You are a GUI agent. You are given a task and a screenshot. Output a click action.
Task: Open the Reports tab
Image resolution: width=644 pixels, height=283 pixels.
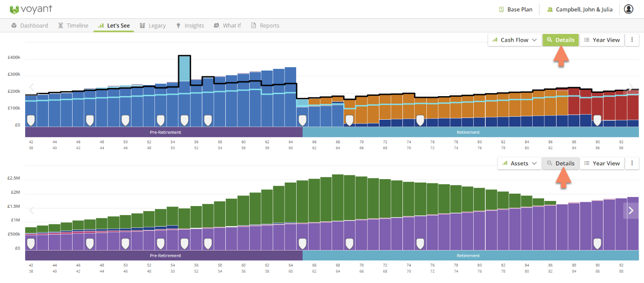click(x=265, y=26)
